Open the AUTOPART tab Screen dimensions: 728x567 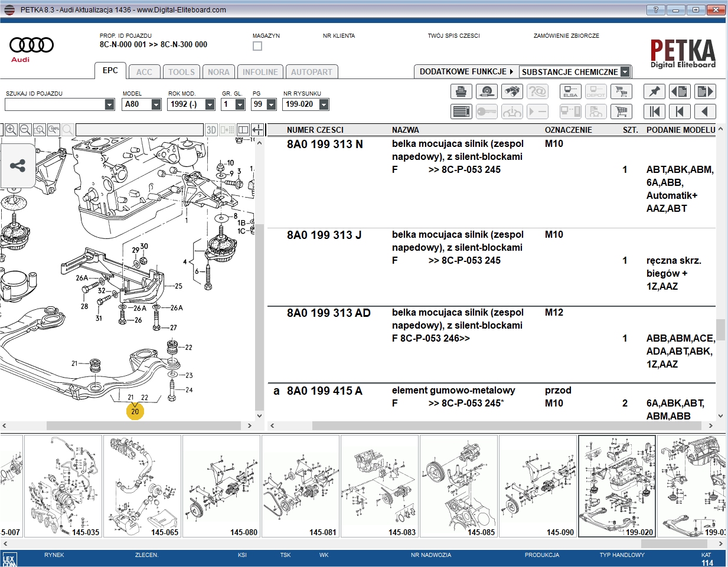pyautogui.click(x=311, y=72)
